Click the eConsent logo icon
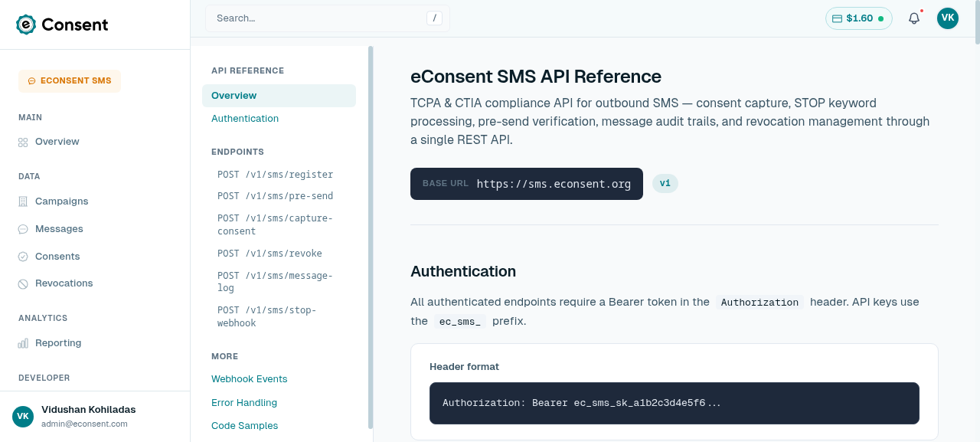Image resolution: width=980 pixels, height=442 pixels. [x=23, y=24]
